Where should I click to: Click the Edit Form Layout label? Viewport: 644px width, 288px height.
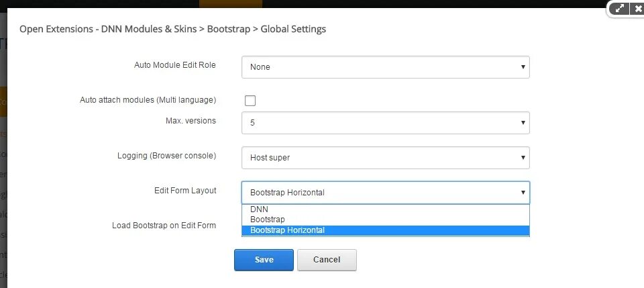click(185, 191)
